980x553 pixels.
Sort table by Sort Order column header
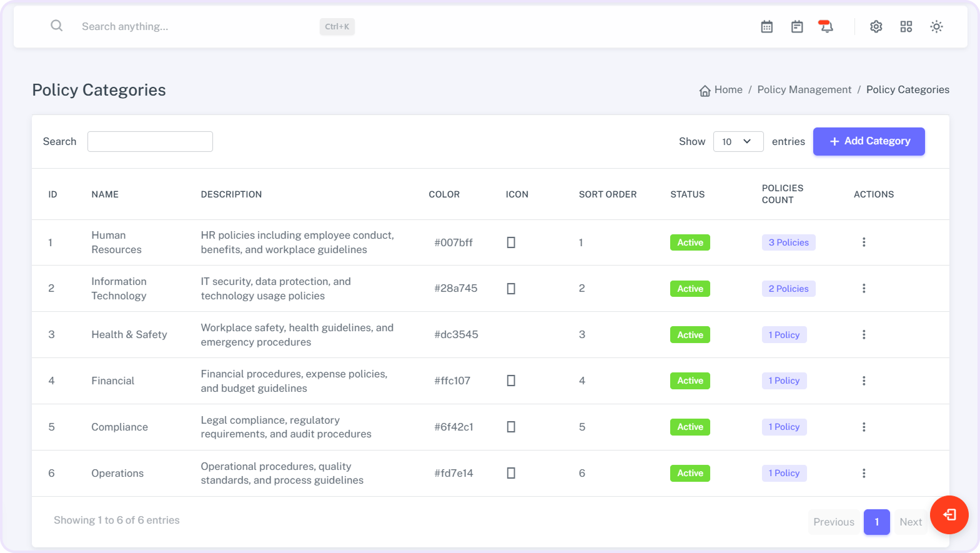click(607, 194)
